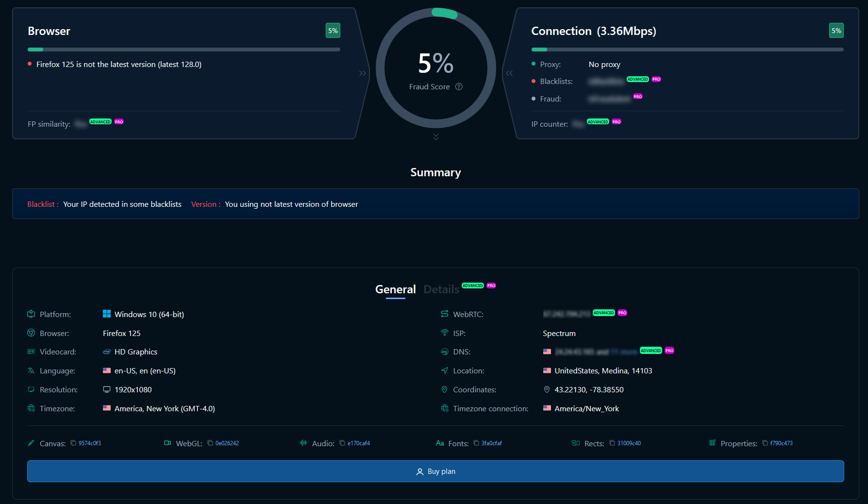
Task: Copy the Properties hash f790c473
Action: tap(765, 443)
